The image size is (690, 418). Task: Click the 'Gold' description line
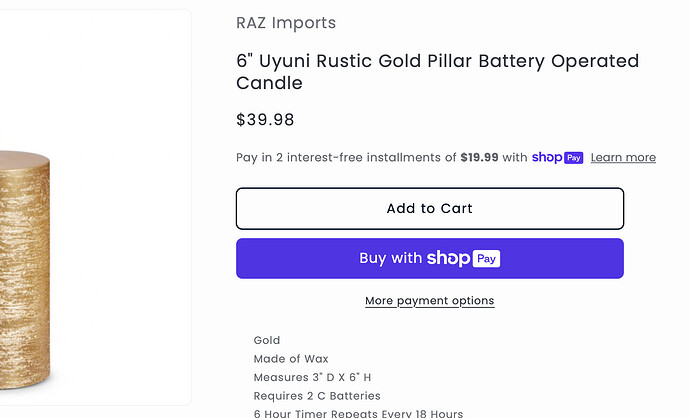click(267, 340)
